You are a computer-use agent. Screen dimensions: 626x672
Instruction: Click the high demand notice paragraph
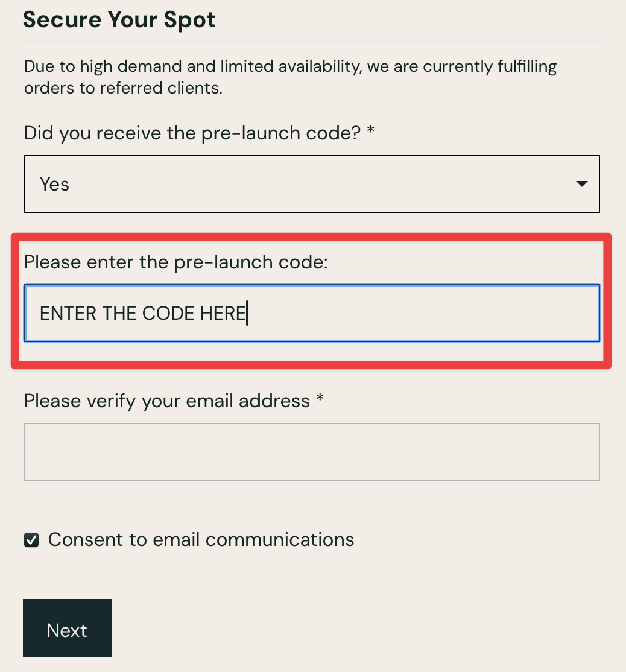[290, 77]
